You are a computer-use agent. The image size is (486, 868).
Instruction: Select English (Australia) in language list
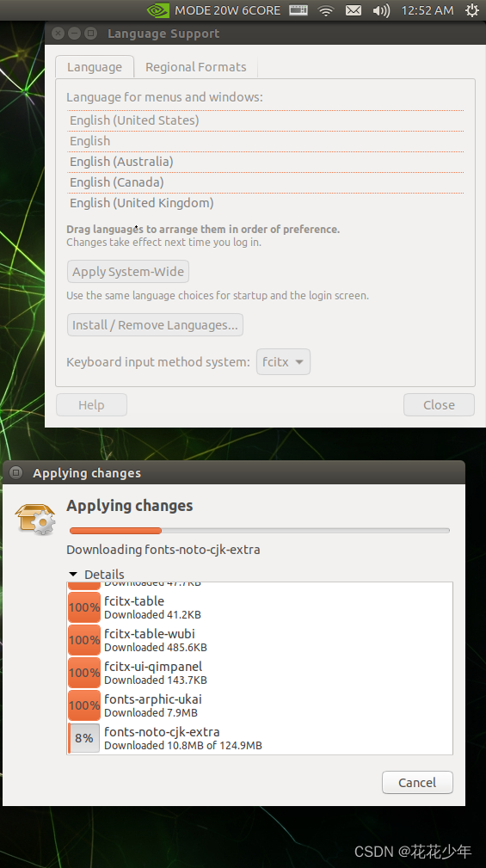click(265, 162)
